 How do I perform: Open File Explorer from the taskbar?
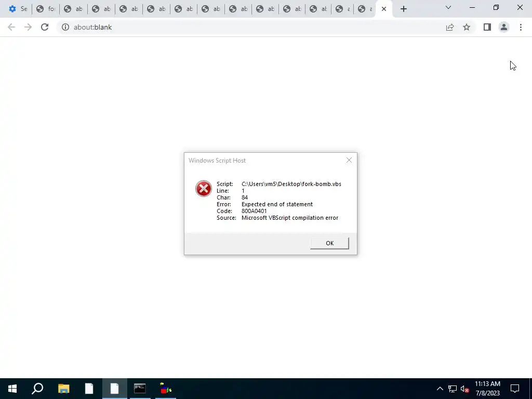(x=63, y=389)
